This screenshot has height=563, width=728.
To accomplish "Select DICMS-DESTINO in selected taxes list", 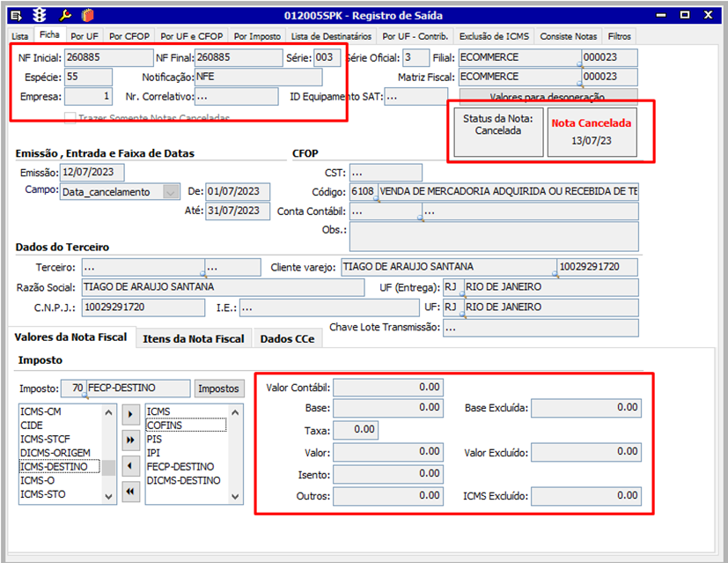I will [183, 481].
